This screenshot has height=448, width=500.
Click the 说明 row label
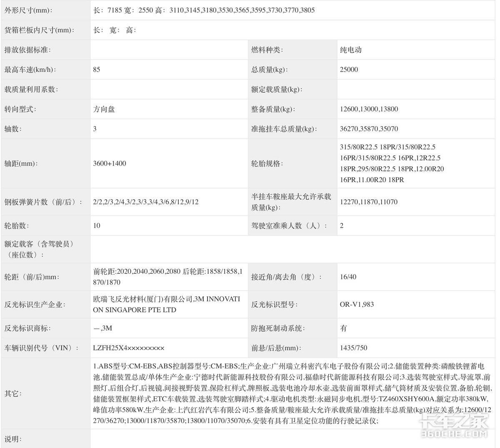[13, 439]
